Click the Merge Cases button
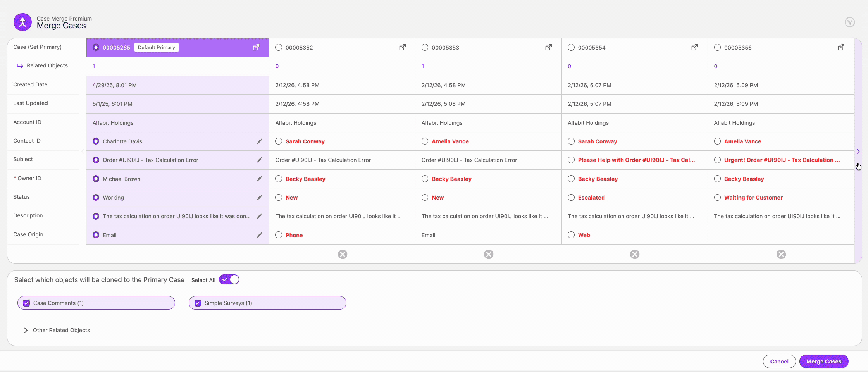Screen dimensions: 868x372 [824, 361]
